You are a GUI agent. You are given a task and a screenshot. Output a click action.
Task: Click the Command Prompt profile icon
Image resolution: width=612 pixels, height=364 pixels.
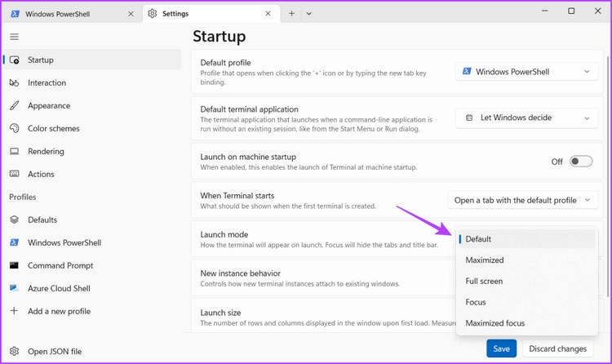[x=15, y=265]
